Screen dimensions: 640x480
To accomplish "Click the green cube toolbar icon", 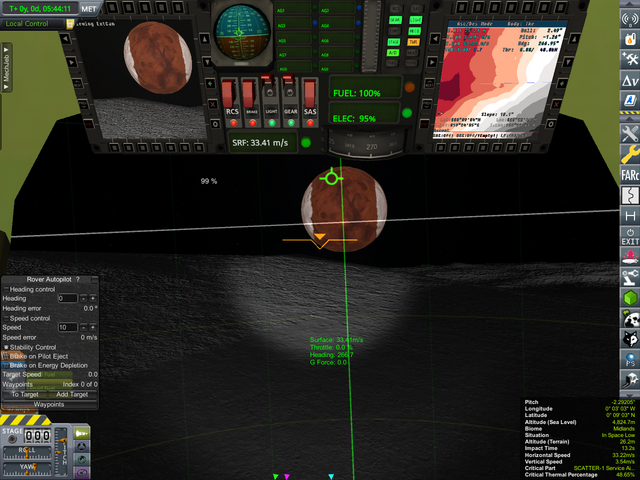I will coord(630,298).
